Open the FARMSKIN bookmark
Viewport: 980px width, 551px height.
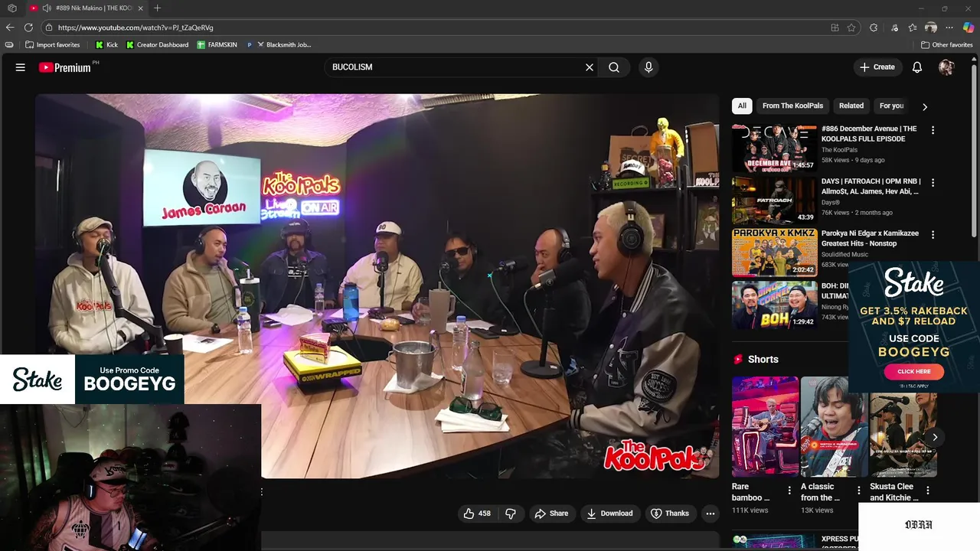[217, 44]
